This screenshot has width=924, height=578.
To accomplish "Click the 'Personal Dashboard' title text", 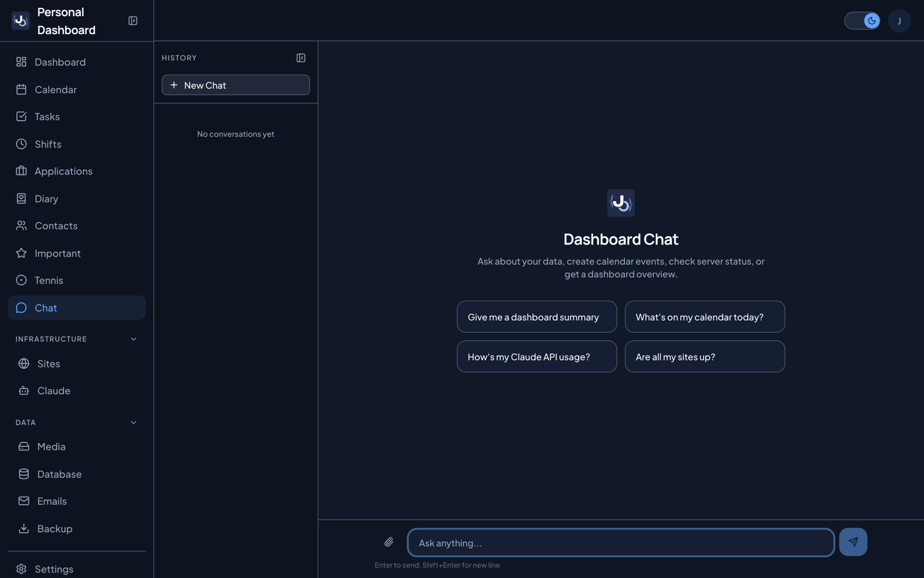I will click(x=66, y=21).
